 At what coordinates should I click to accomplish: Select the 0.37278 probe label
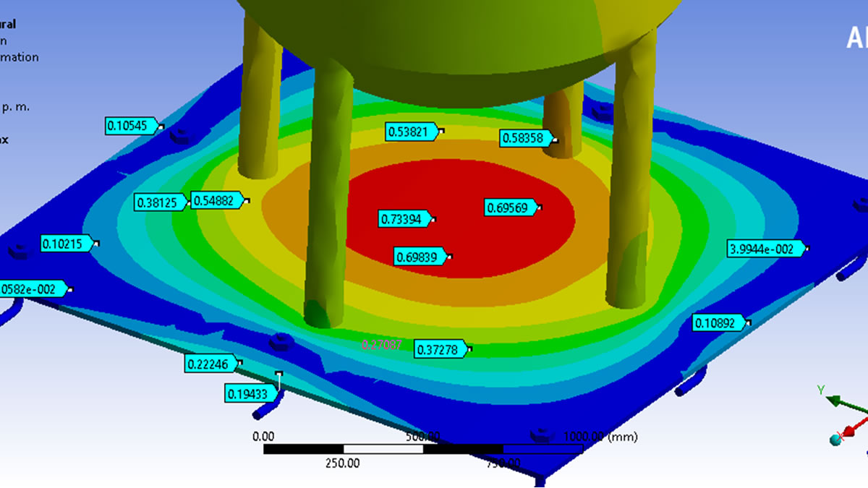(x=440, y=350)
